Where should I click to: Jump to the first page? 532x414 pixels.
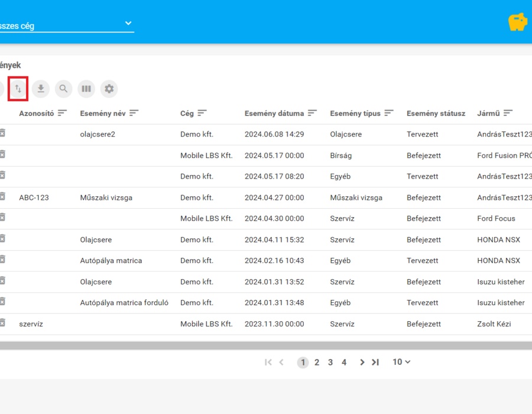268,363
